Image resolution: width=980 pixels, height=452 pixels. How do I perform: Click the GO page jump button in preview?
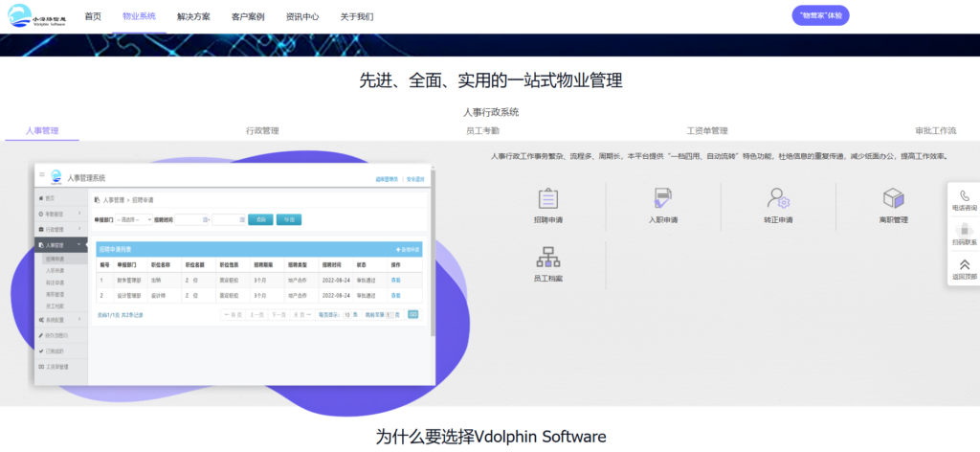coord(413,314)
